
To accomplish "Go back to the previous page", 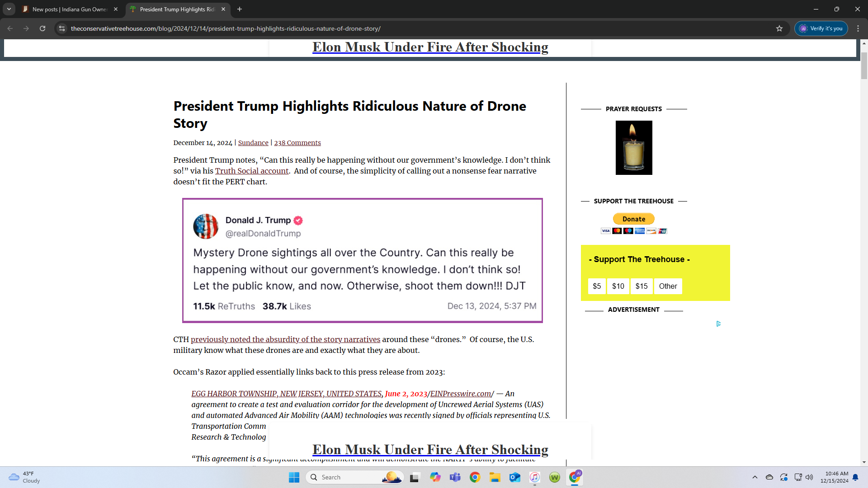I will (10, 28).
